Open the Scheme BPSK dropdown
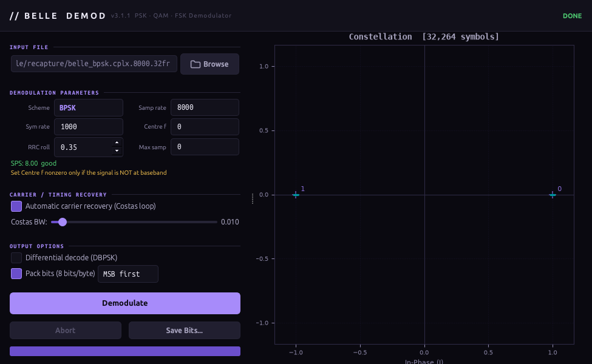 click(89, 107)
